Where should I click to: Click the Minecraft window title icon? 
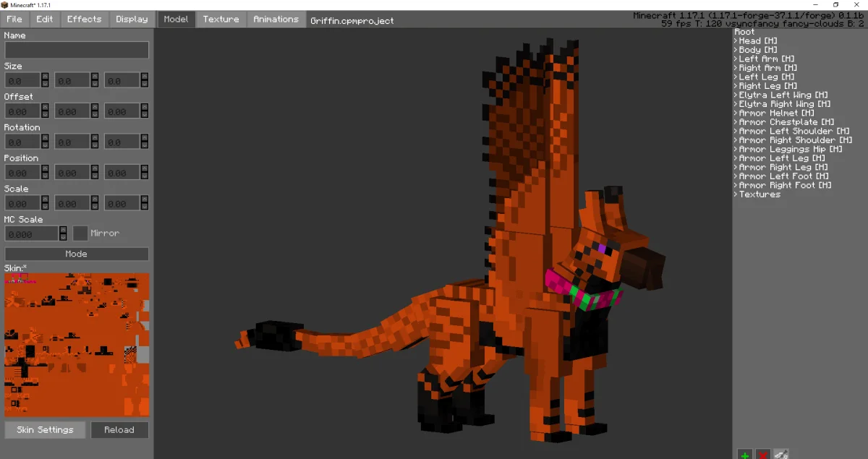[5, 4]
